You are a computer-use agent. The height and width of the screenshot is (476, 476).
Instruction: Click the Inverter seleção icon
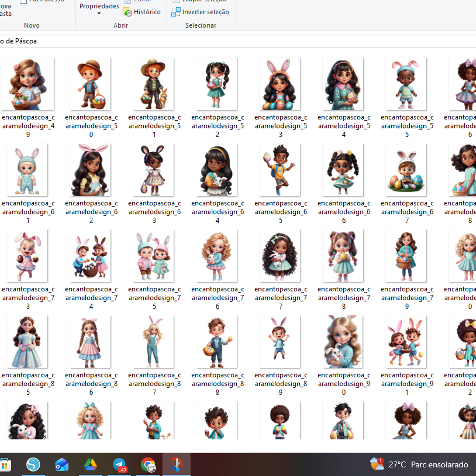(175, 12)
